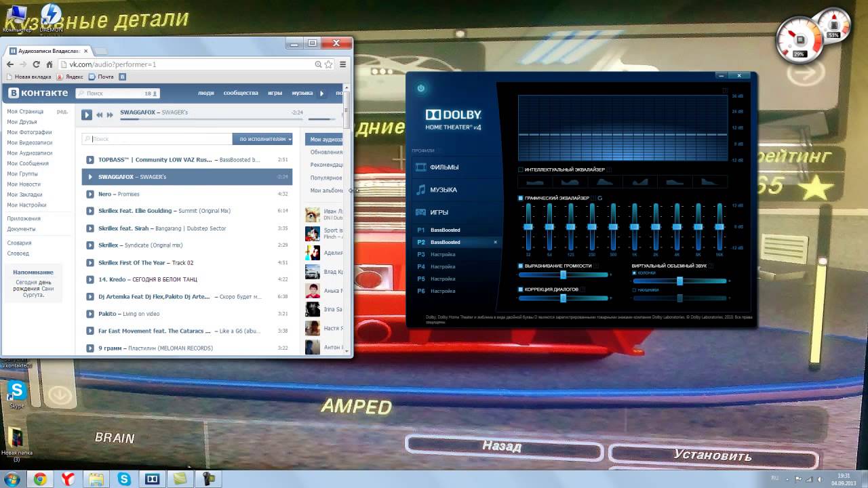Play the Nero – Promises track
This screenshot has height=488, width=868.
[x=90, y=194]
